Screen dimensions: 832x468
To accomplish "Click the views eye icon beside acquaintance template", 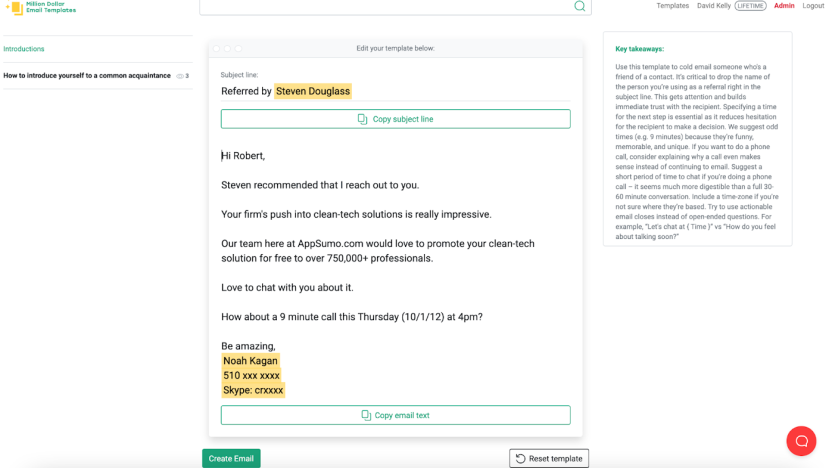I will [x=180, y=76].
